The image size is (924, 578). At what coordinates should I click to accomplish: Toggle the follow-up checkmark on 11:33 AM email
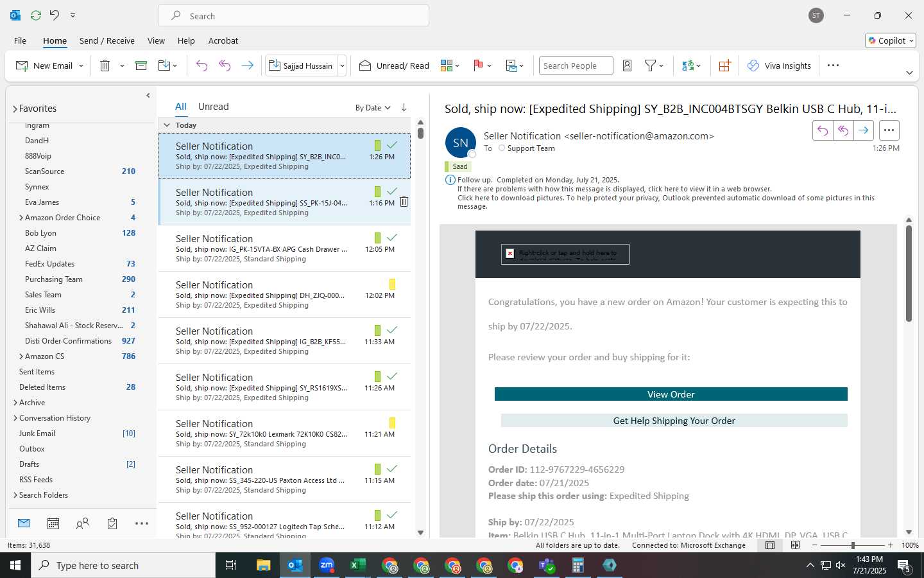tap(392, 330)
